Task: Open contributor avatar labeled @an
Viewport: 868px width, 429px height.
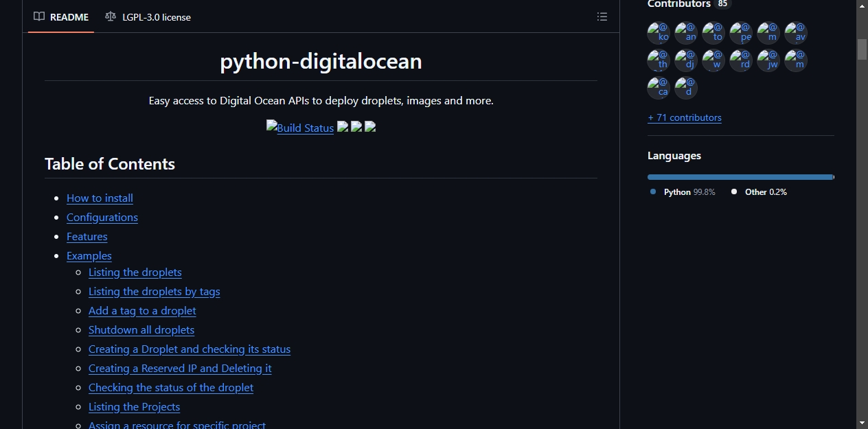Action: [x=686, y=33]
